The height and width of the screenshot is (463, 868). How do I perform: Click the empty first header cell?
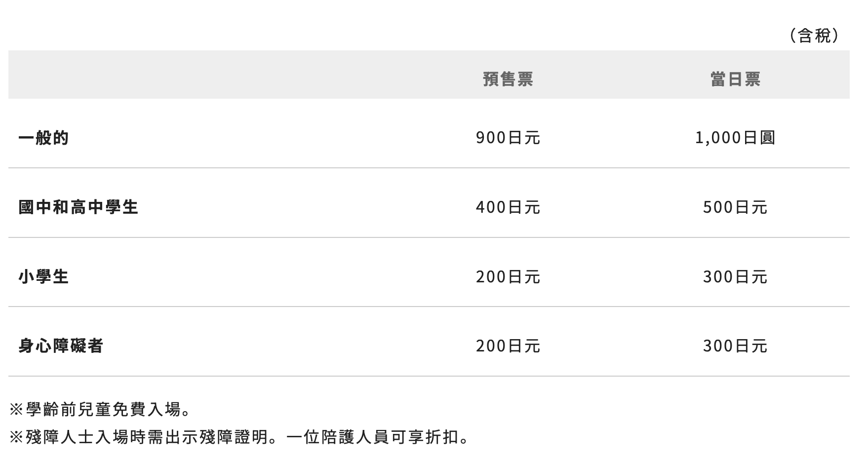pyautogui.click(x=197, y=75)
